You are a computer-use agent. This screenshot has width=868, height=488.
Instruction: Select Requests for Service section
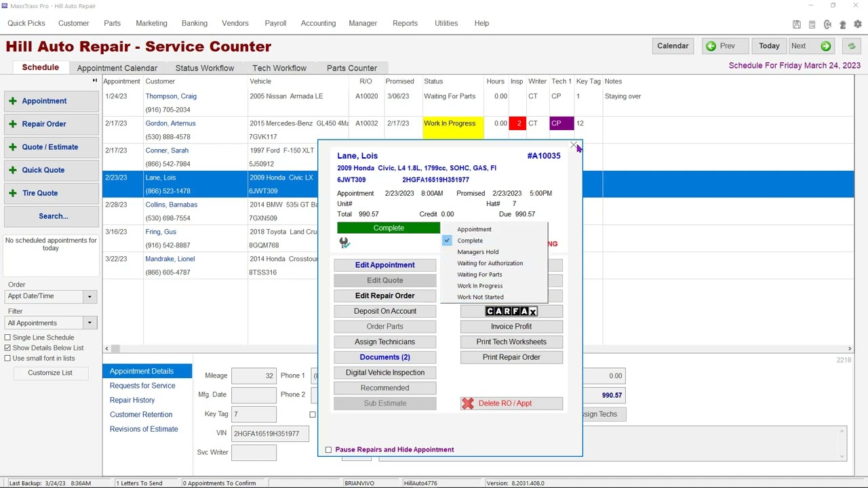coord(142,386)
